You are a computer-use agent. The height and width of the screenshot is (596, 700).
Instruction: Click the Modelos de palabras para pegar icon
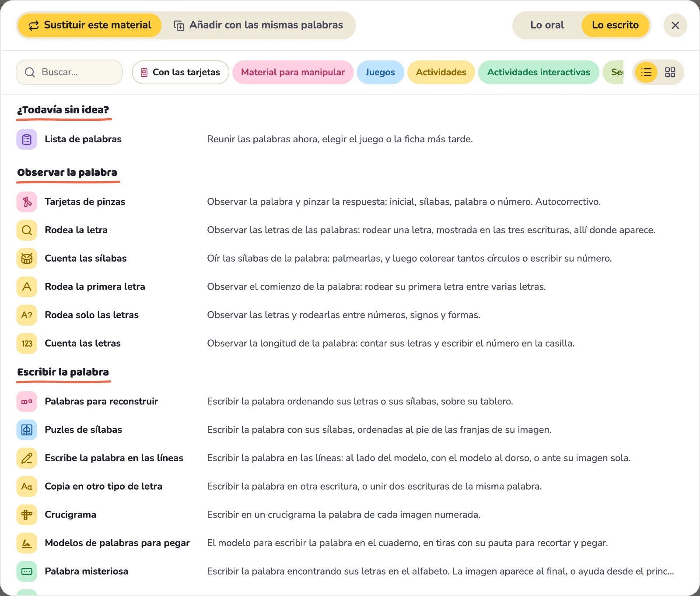27,543
